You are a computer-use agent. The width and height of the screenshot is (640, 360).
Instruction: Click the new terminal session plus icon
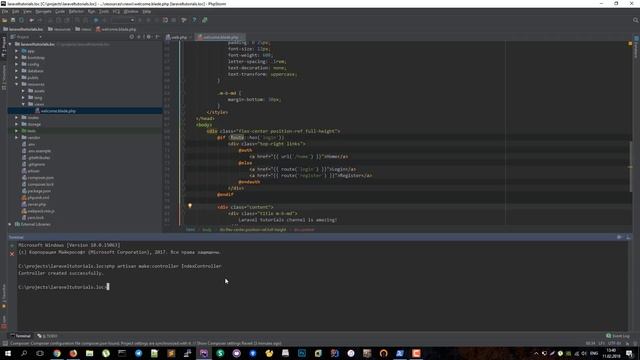coord(12,246)
